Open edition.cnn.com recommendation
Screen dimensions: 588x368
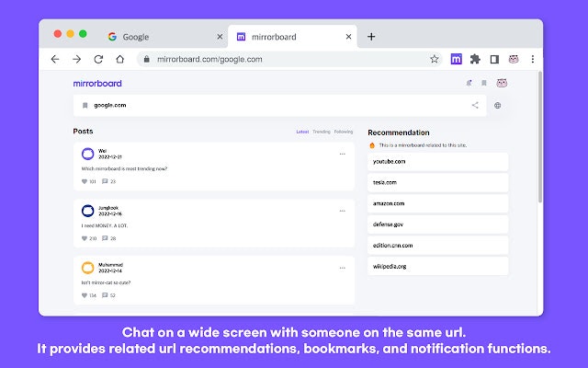coord(437,246)
